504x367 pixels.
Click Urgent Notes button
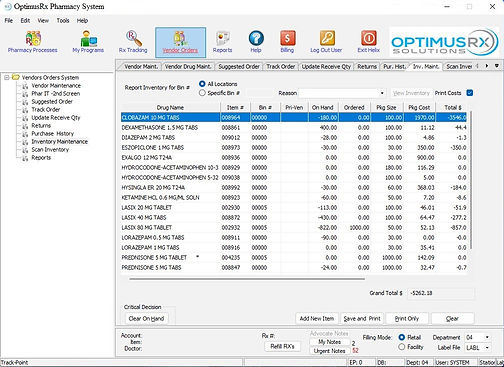click(x=329, y=351)
